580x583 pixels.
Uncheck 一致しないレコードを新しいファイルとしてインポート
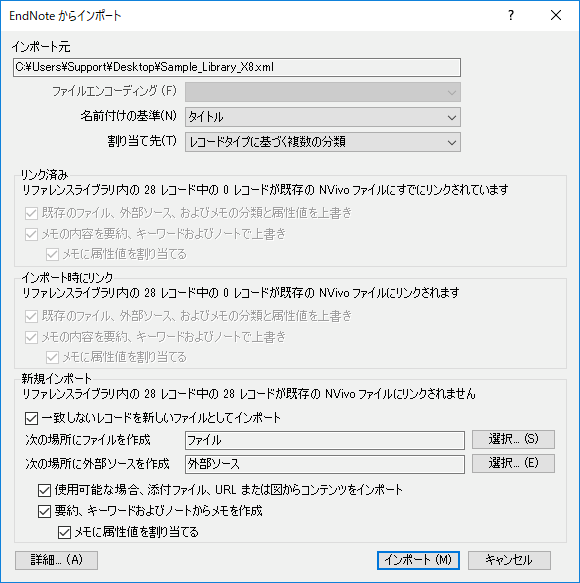[32, 418]
